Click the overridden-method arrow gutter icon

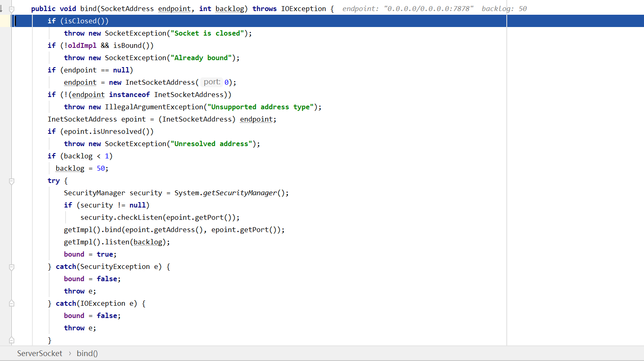(x=1, y=9)
